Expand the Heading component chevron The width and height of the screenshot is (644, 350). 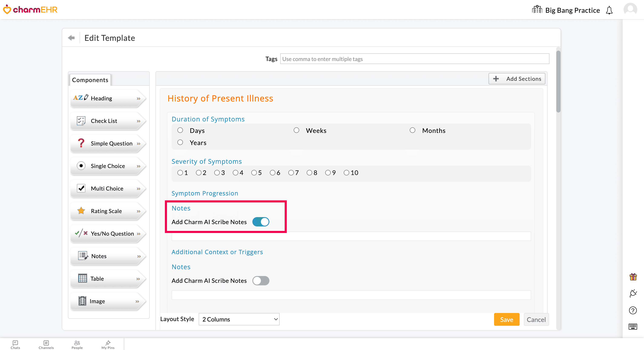pos(138,99)
